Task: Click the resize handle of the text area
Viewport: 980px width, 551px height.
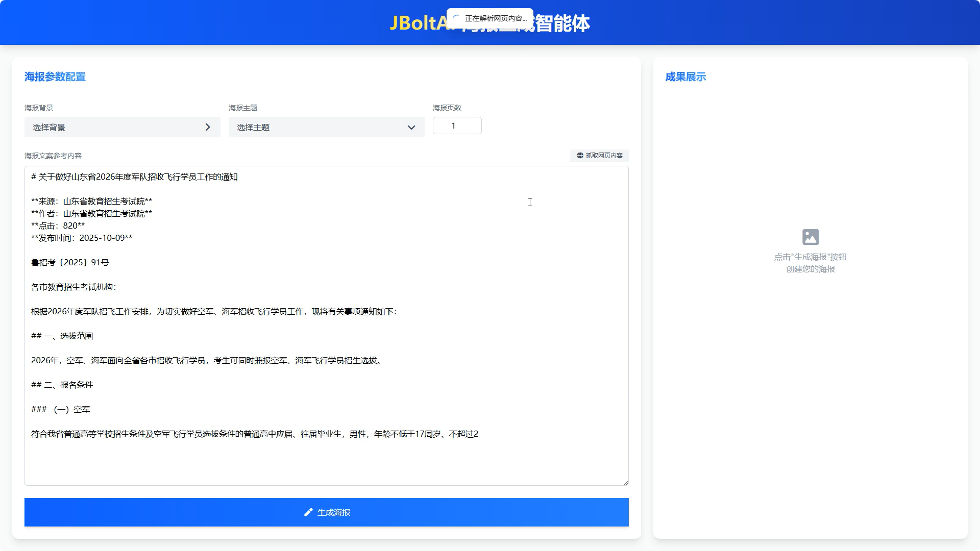Action: 625,482
